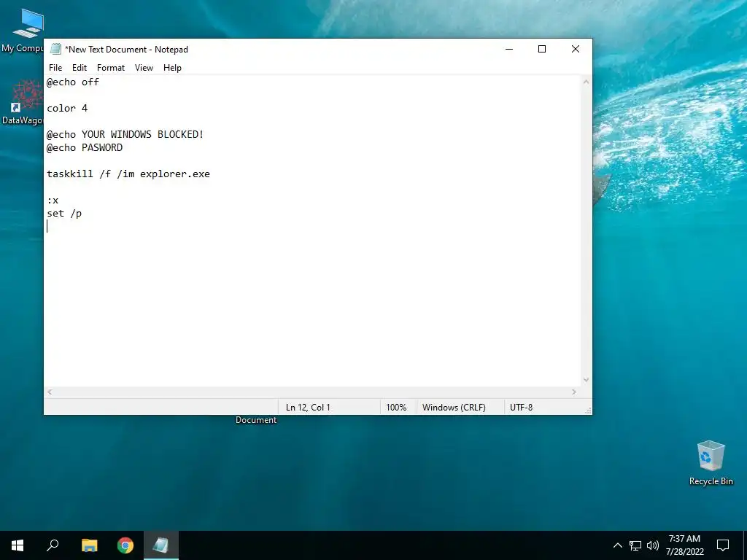Open network status tray icon
Screen dimensions: 747x560
(x=635, y=545)
